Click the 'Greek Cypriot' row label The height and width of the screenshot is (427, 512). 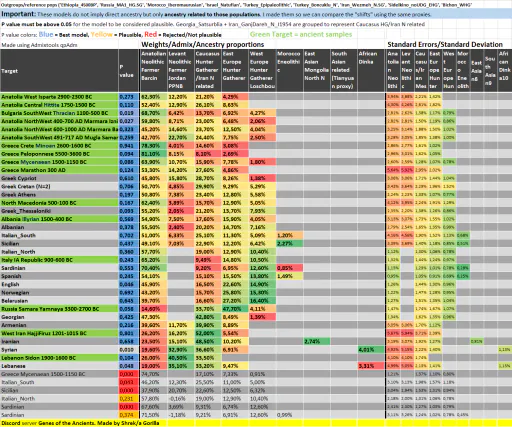(x=59, y=178)
